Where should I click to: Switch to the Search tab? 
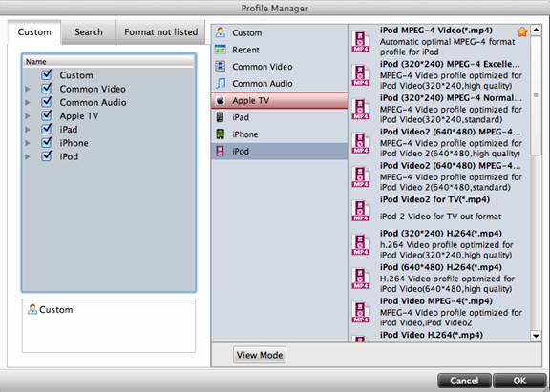click(x=89, y=32)
